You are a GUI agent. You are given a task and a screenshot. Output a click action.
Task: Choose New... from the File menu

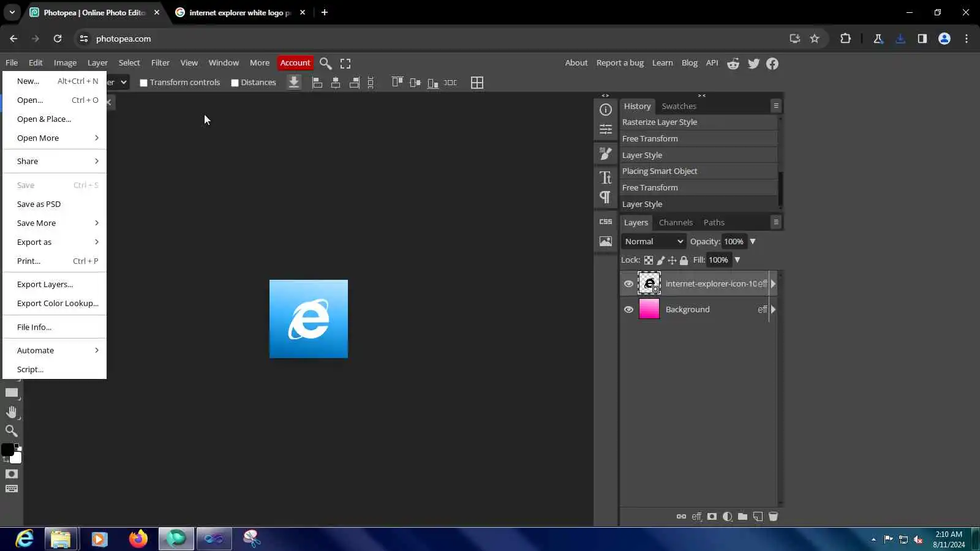coord(55,81)
